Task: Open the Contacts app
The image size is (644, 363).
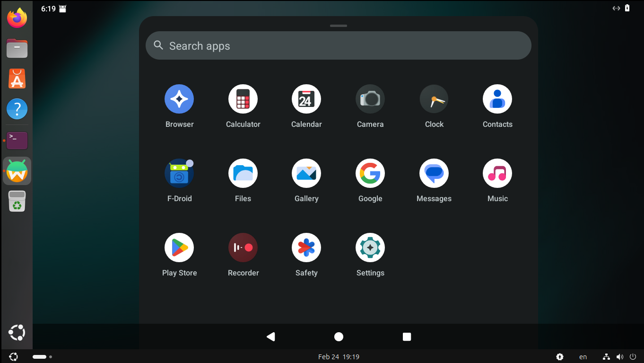Action: pyautogui.click(x=497, y=99)
